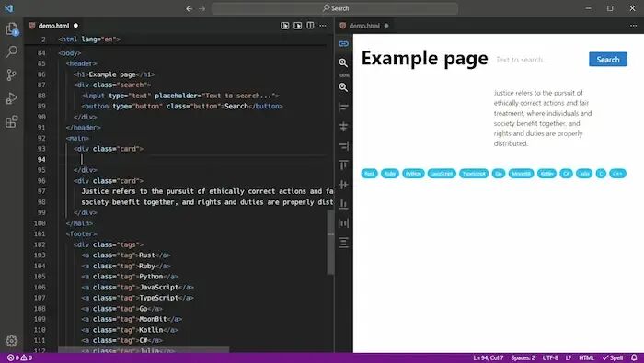Open More Actions for the left editor
Image resolution: width=644 pixels, height=363 pixels.
coord(323,26)
